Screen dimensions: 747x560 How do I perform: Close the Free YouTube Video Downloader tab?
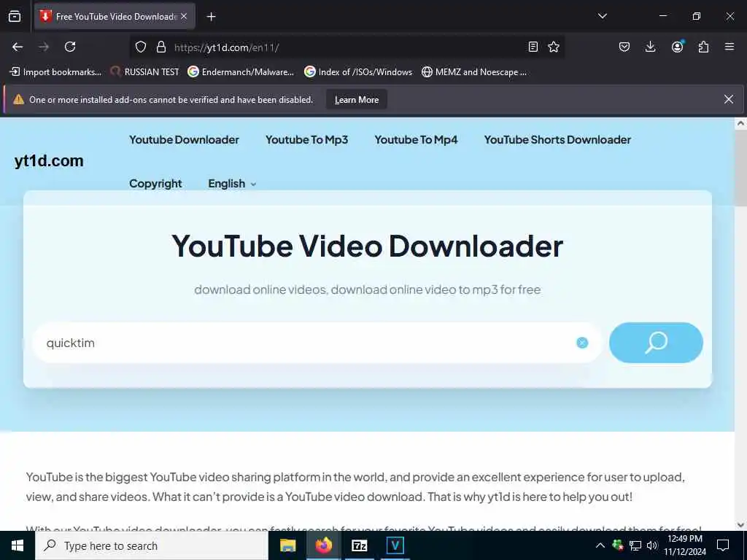184,16
